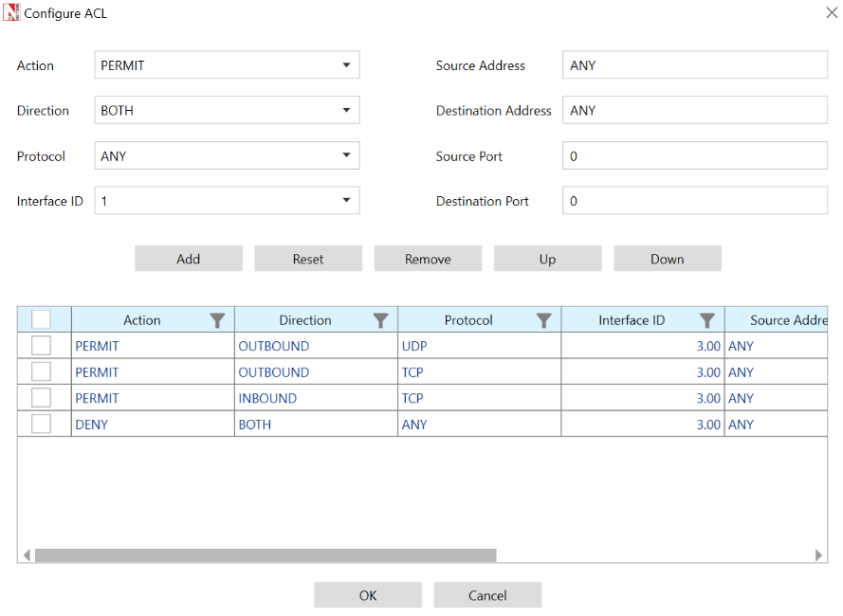Toggle the select-all header checkbox
843x616 pixels.
click(41, 319)
